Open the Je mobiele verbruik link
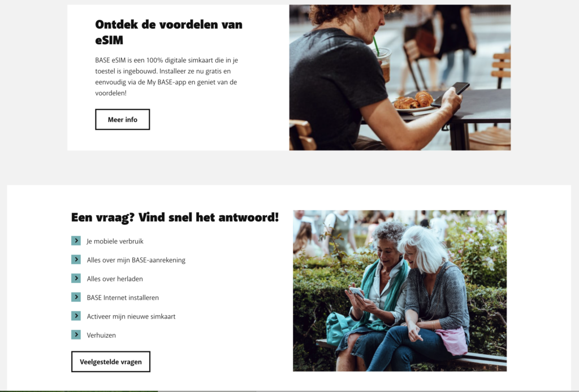 coord(115,241)
